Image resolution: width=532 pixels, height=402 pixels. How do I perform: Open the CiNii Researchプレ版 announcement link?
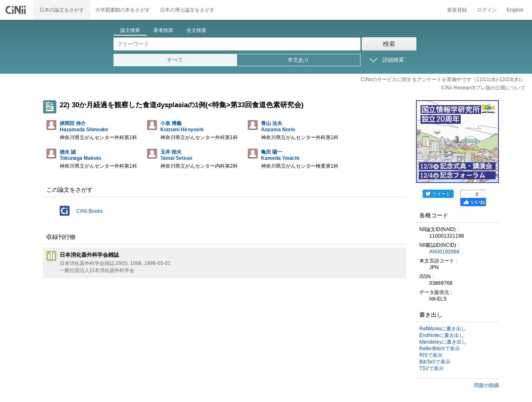coord(483,88)
